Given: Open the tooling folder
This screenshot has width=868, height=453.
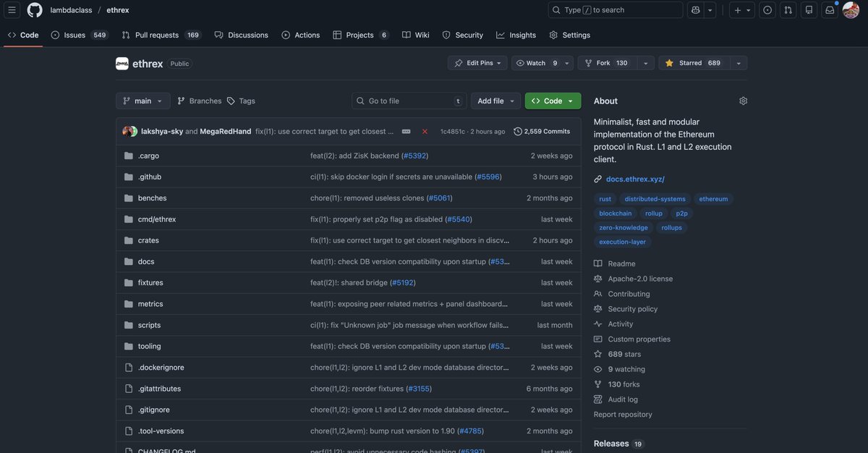Looking at the screenshot, I should (x=150, y=346).
